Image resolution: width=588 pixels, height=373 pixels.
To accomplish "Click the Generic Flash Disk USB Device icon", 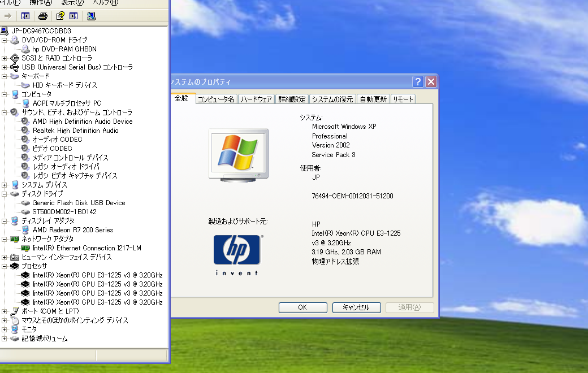I will click(x=25, y=203).
